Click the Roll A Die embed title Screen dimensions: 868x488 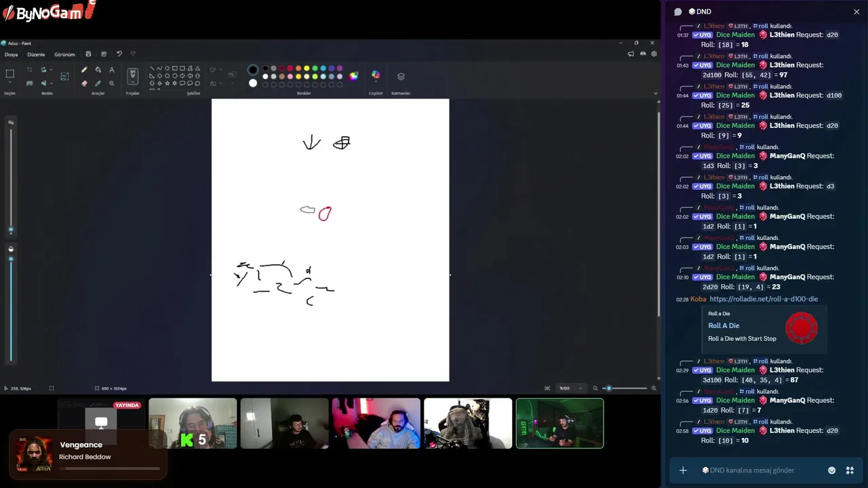click(x=724, y=326)
